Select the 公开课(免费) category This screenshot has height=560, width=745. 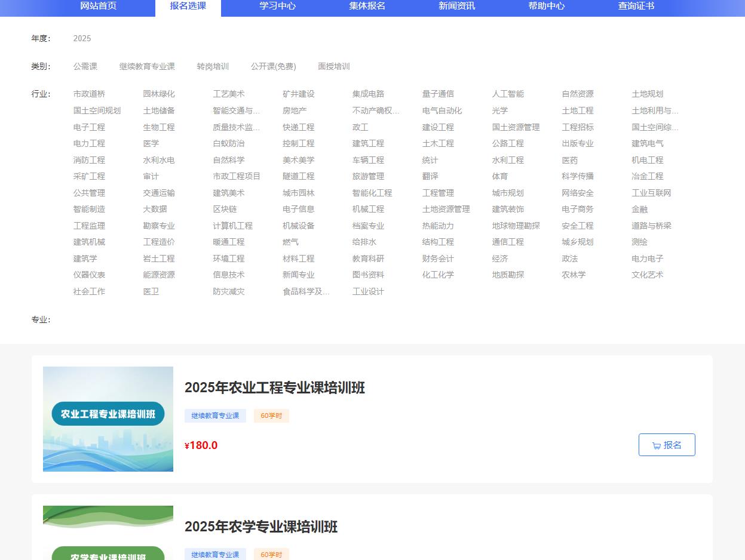tap(273, 66)
